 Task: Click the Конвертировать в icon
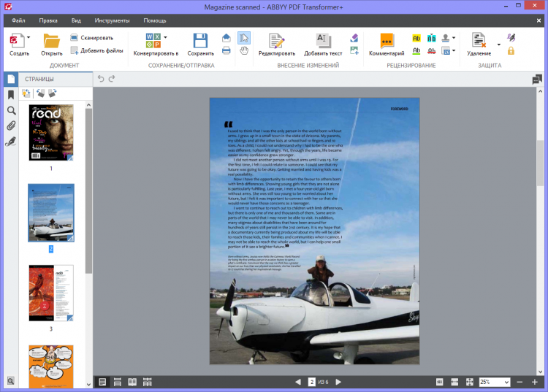[x=153, y=40]
